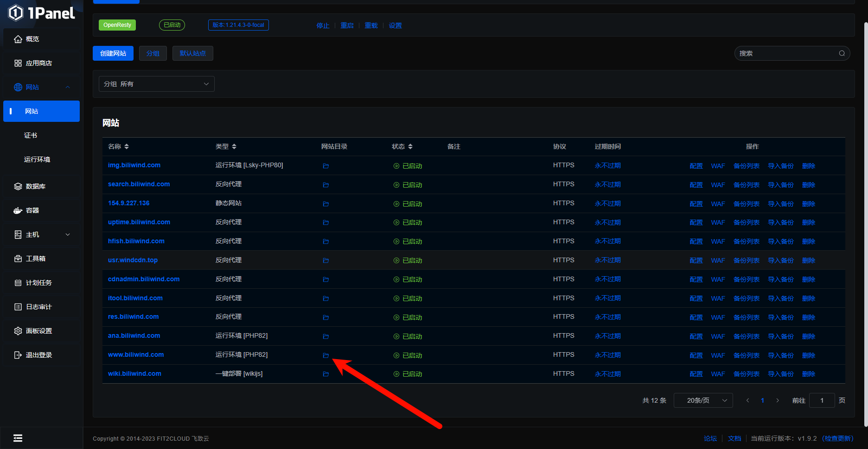Toggle 已启动 status of usr.windcdn.top
This screenshot has height=449, width=868.
(x=408, y=260)
